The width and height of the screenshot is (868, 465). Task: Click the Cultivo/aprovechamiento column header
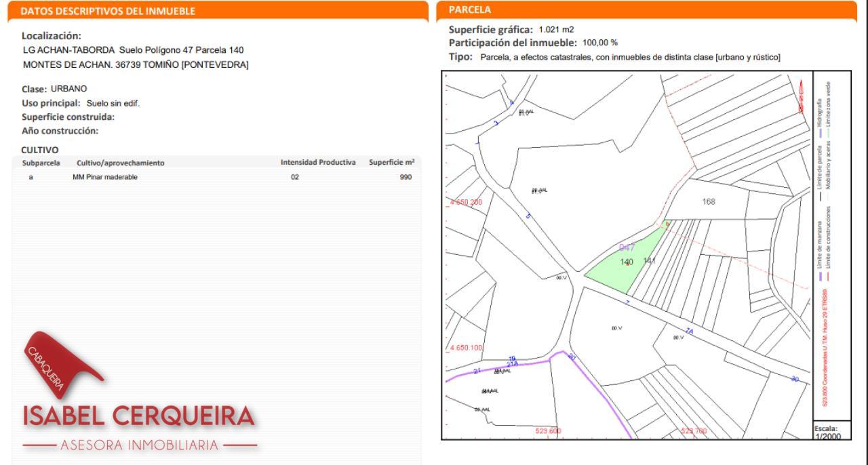coord(120,163)
